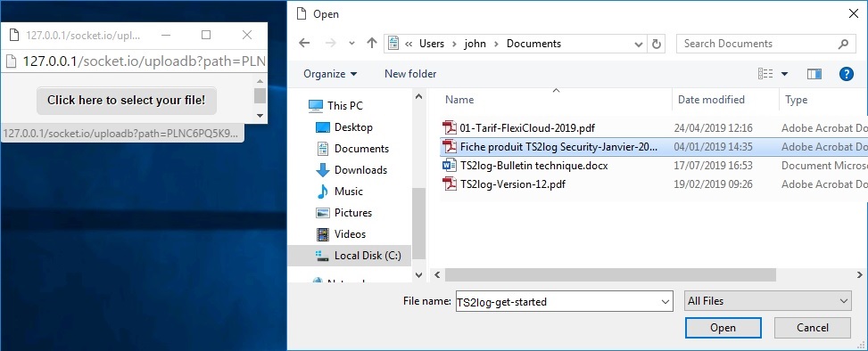Image resolution: width=868 pixels, height=351 pixels.
Task: Select the Documents breadcrumb in address bar
Action: coord(533,44)
